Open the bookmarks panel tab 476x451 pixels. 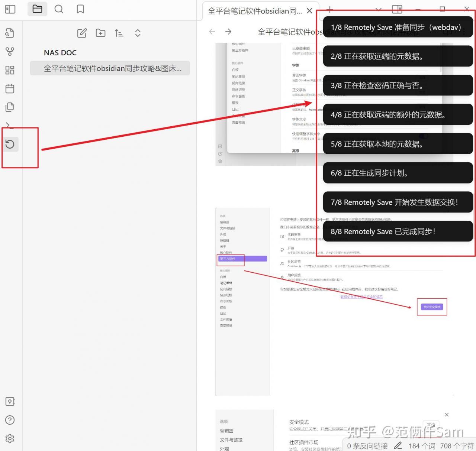click(80, 9)
